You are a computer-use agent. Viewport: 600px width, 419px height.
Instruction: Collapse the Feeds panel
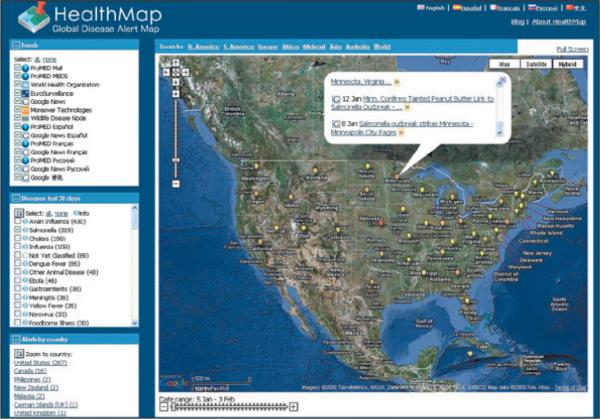pos(16,45)
